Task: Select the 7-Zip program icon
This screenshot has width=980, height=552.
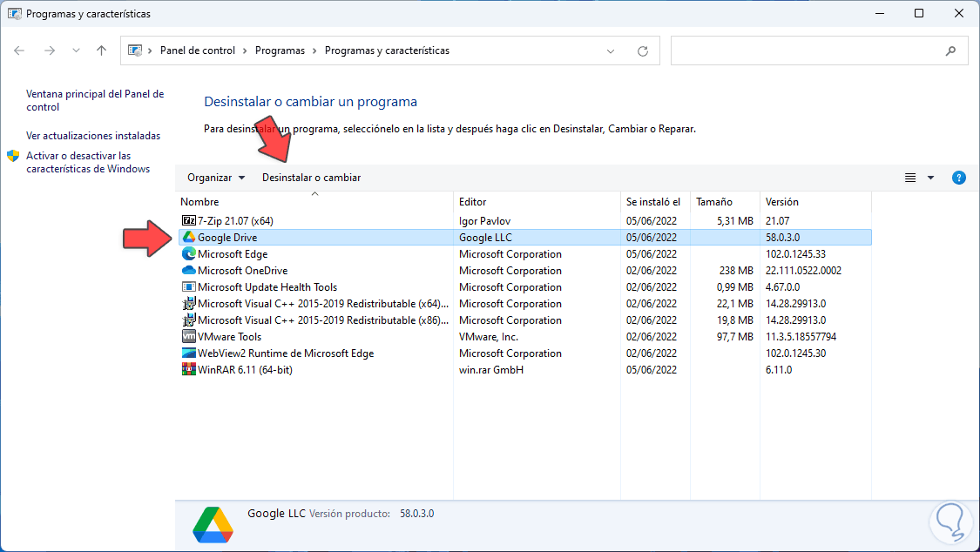Action: (x=189, y=220)
